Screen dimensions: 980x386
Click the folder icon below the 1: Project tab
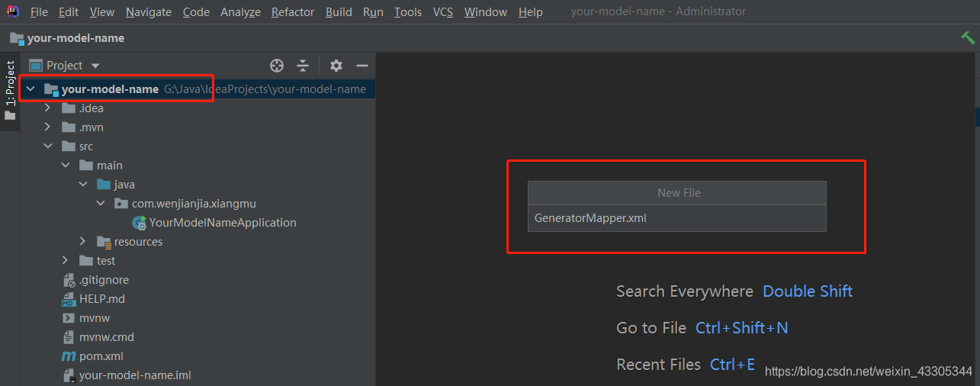click(10, 116)
